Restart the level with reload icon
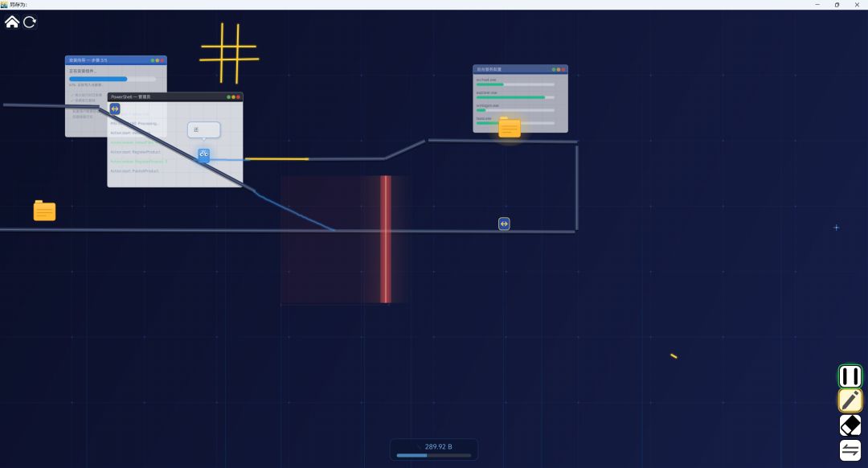868x468 pixels. [30, 23]
